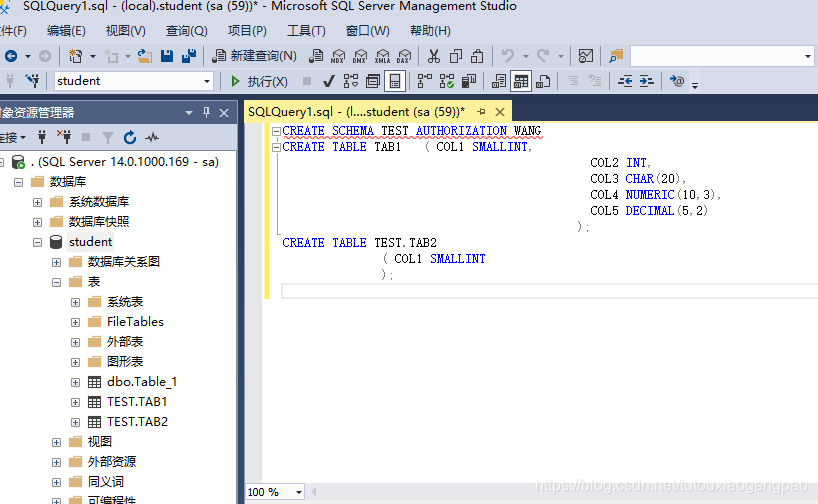Display the estimated execution plan

(351, 81)
